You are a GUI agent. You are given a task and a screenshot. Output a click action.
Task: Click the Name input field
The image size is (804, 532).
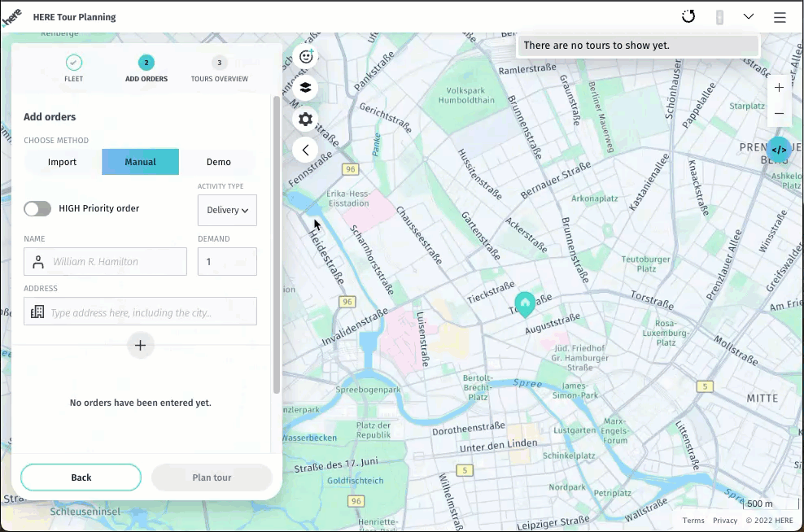point(105,261)
